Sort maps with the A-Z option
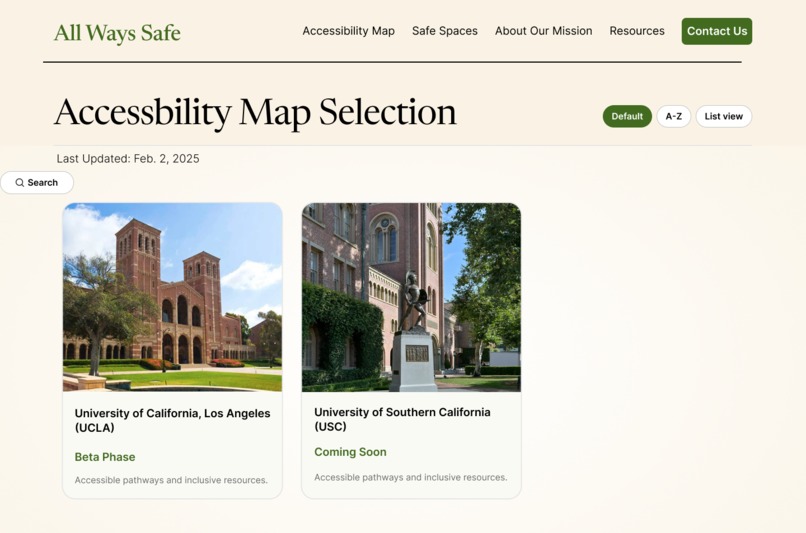 [x=673, y=116]
